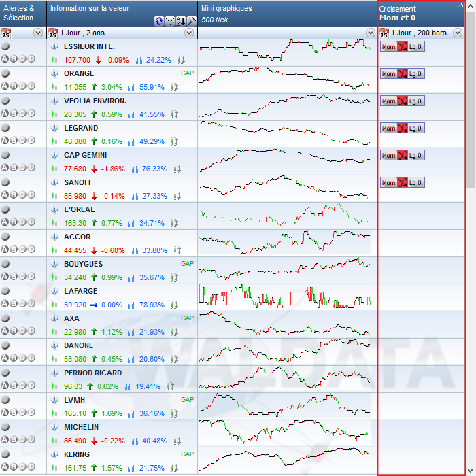Toggle the selection dot for CAP GEMINI
476x476 pixels.
[x=5, y=155]
